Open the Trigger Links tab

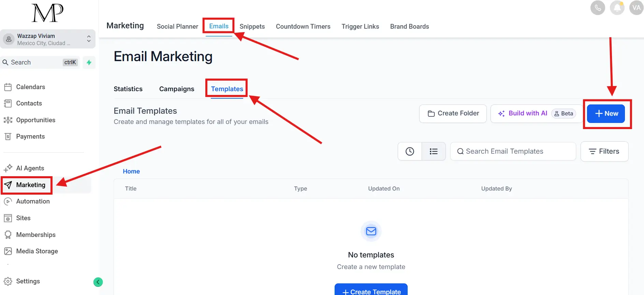tap(360, 27)
